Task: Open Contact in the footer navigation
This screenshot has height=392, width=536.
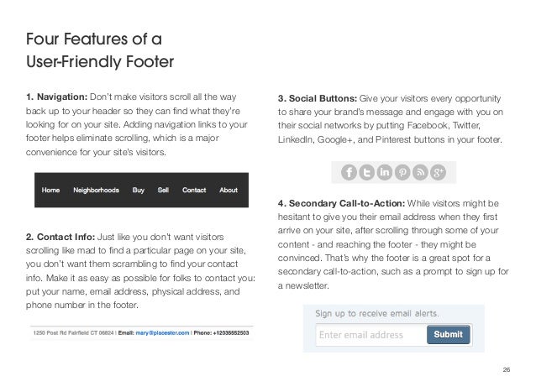Action: (194, 191)
